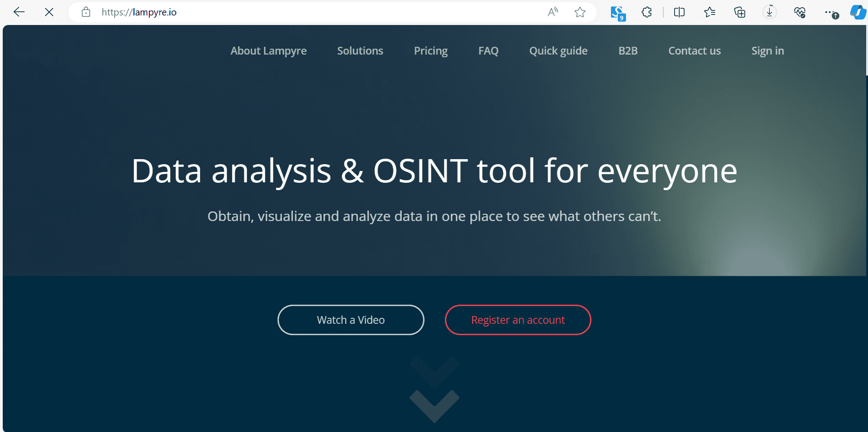Viewport: 868px width, 432px height.
Task: Open the Collections icon
Action: 740,12
